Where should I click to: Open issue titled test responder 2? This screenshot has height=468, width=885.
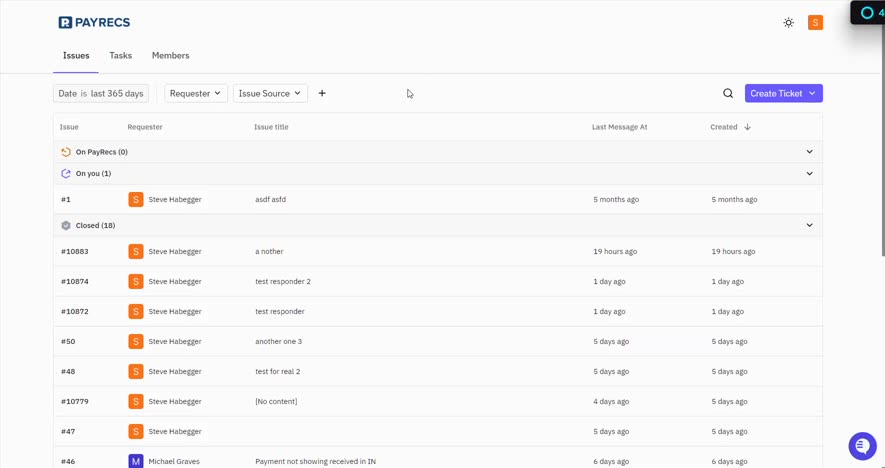[283, 281]
